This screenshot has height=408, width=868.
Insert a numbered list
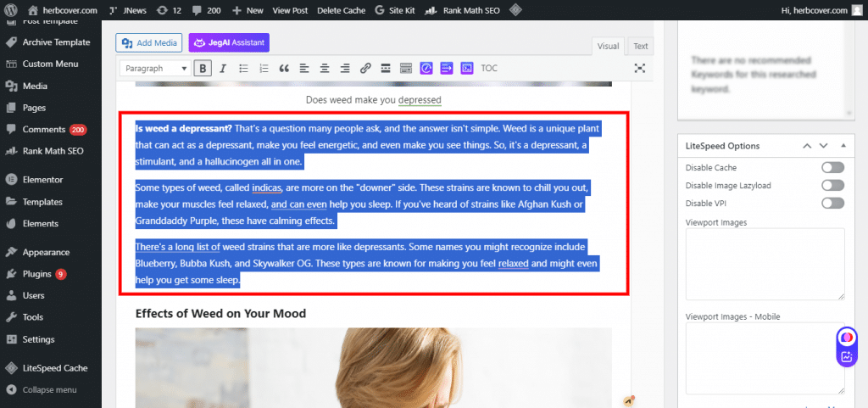tap(264, 69)
